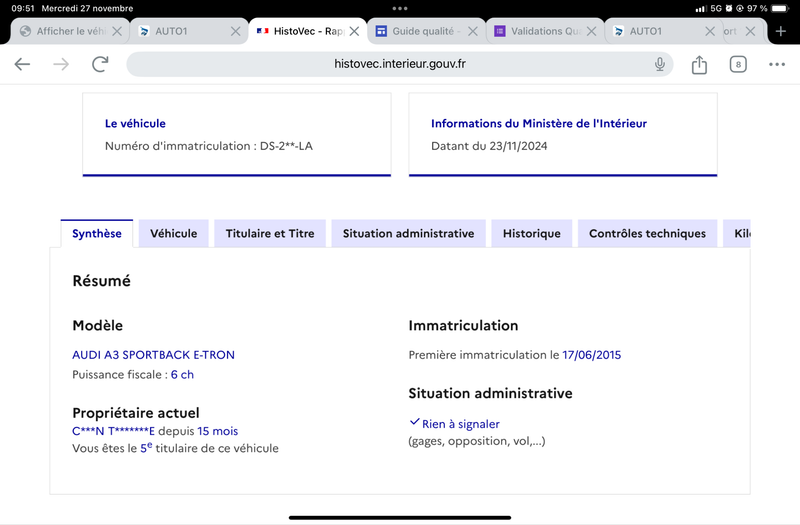Image resolution: width=800 pixels, height=525 pixels.
Task: Tap the three dots multitasking control
Action: (399, 8)
